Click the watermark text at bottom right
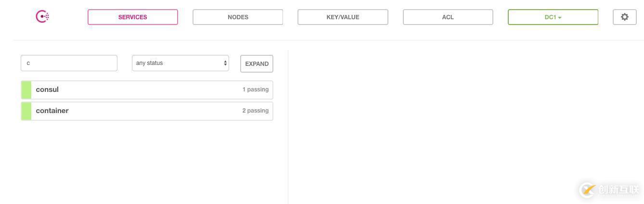 (x=618, y=190)
